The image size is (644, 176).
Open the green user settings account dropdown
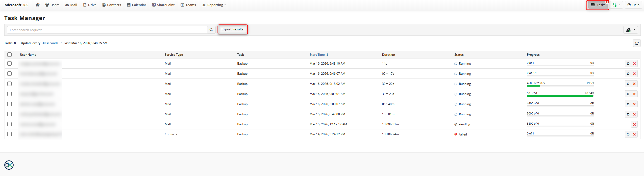pos(616,5)
